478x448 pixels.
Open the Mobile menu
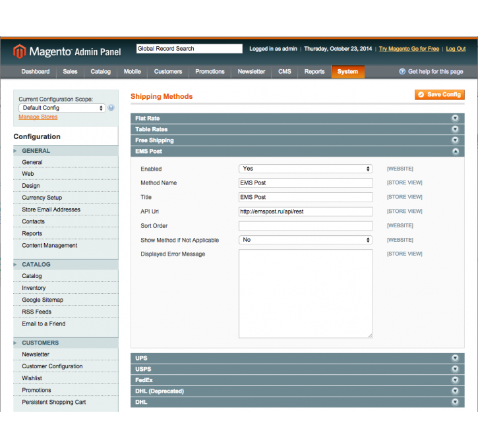[x=133, y=72]
